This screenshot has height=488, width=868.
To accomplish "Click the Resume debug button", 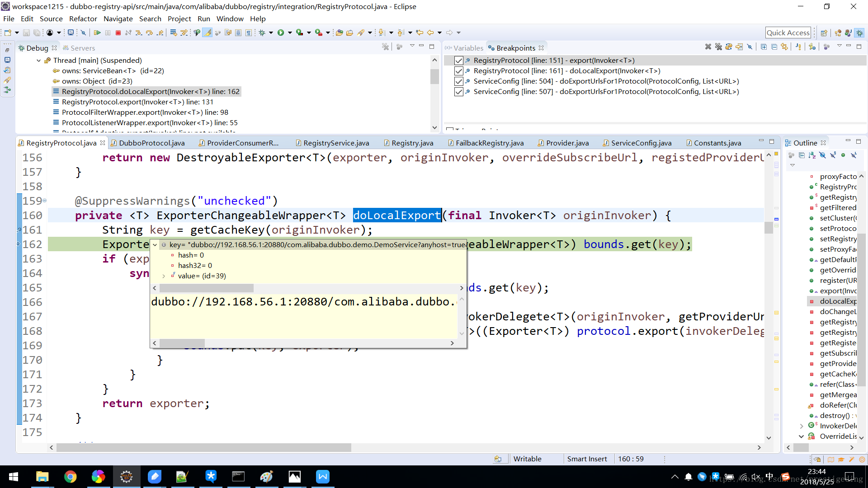I will coord(97,33).
